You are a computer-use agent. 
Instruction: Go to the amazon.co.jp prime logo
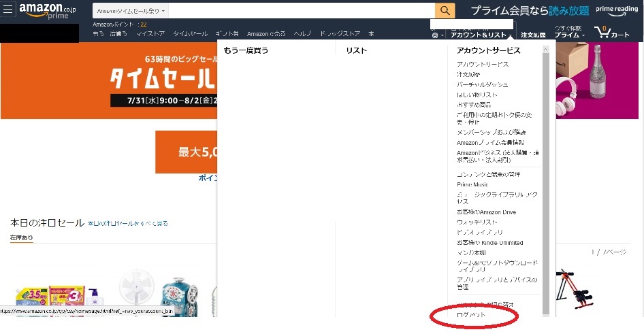coord(47,11)
